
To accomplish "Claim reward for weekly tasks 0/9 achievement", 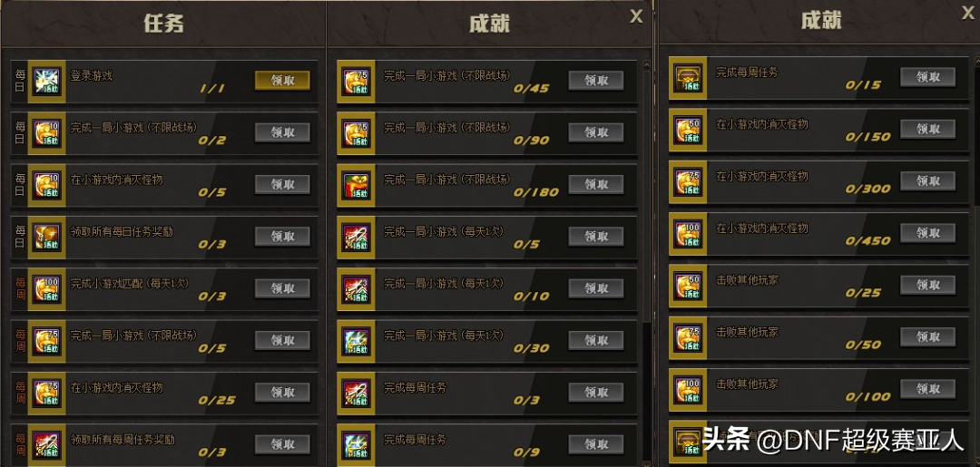I will point(595,444).
